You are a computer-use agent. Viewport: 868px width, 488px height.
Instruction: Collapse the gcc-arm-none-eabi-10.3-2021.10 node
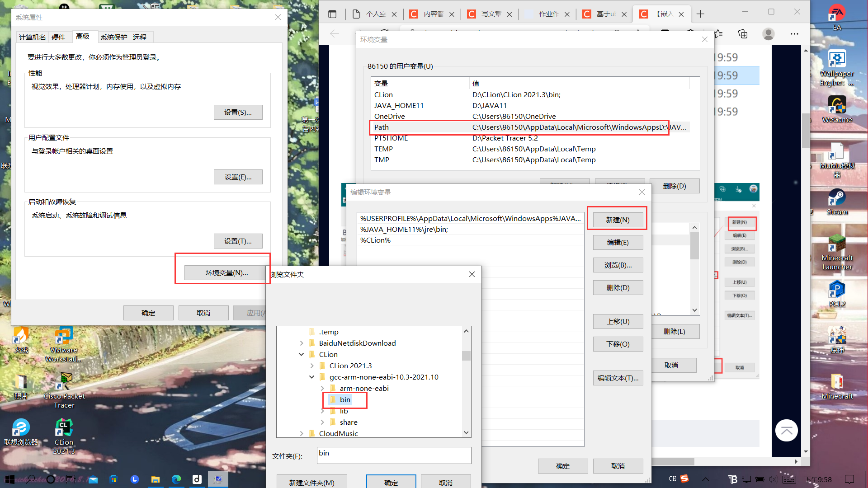tap(312, 377)
